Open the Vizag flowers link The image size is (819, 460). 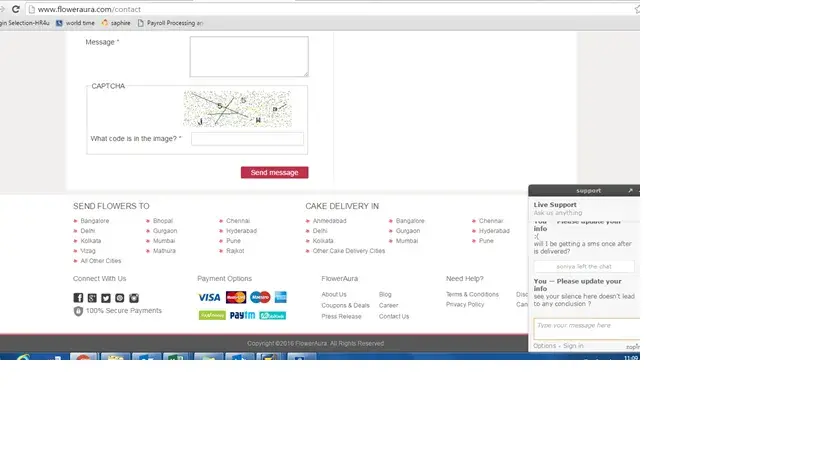[88, 251]
